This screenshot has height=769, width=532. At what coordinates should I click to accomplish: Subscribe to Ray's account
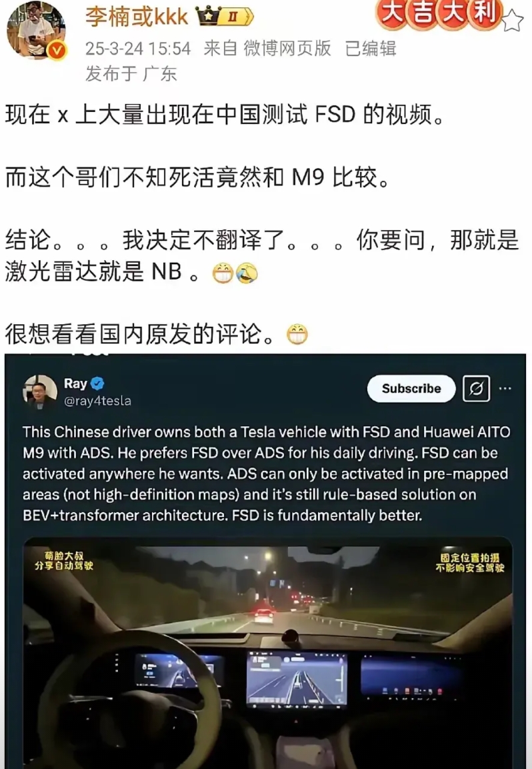click(411, 388)
